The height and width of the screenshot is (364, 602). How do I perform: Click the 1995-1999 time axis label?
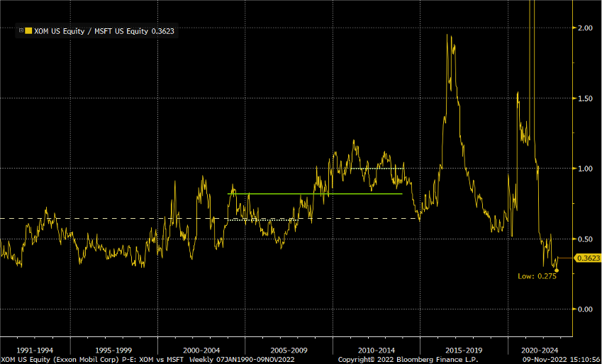113,351
